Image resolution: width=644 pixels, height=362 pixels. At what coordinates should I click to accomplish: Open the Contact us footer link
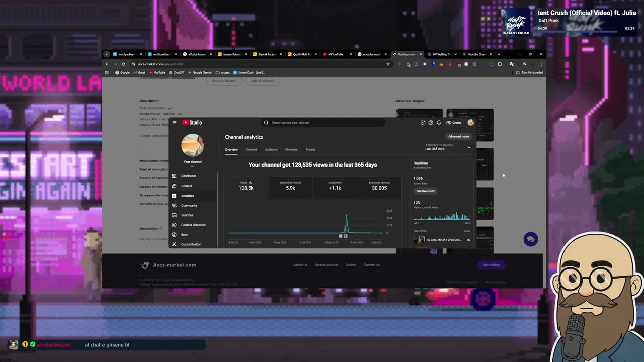(x=372, y=265)
